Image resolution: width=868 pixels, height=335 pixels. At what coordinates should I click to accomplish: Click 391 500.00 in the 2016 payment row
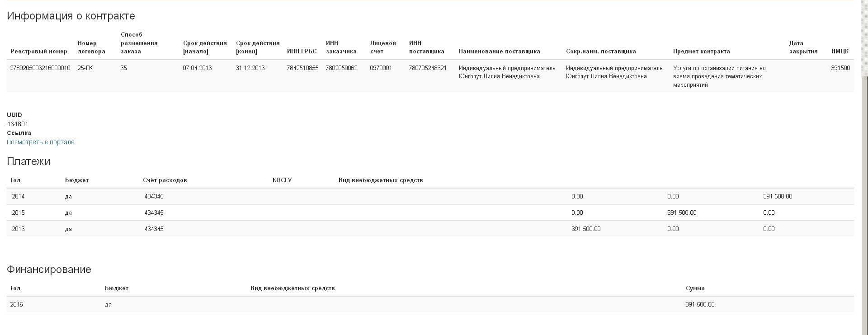coord(586,229)
